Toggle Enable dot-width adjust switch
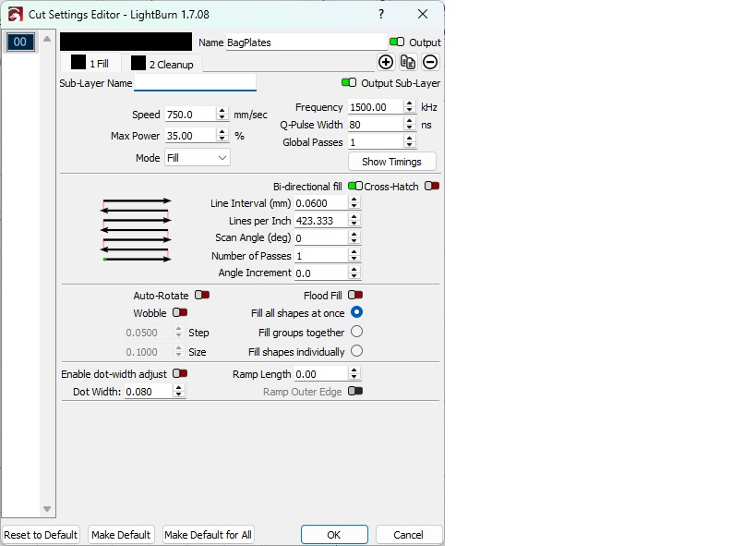The image size is (756, 546). [180, 373]
